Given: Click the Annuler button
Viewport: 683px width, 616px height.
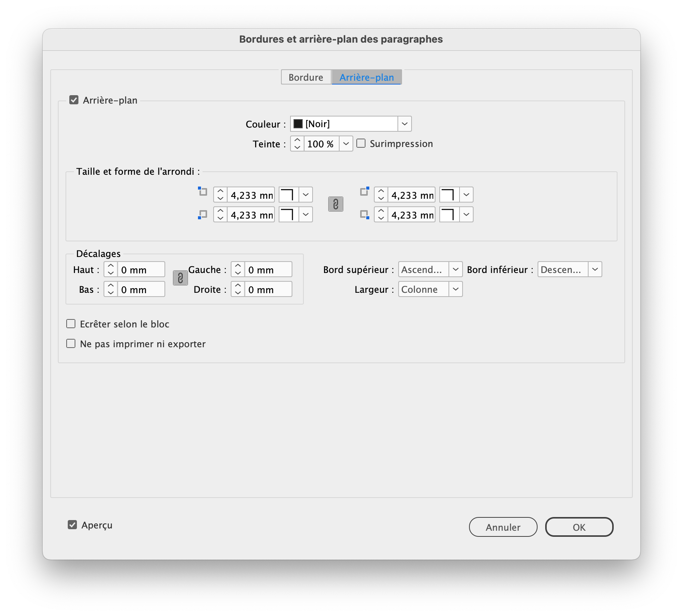Looking at the screenshot, I should (x=503, y=527).
